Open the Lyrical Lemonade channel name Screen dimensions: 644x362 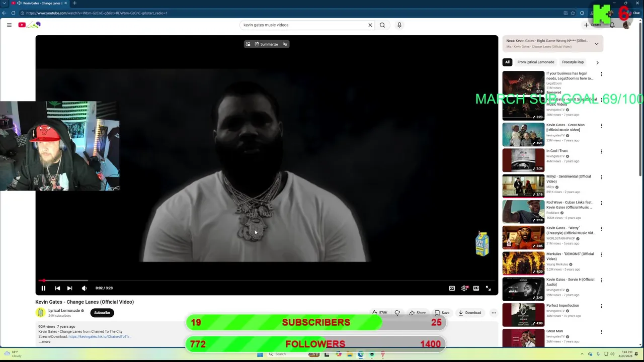click(x=64, y=311)
